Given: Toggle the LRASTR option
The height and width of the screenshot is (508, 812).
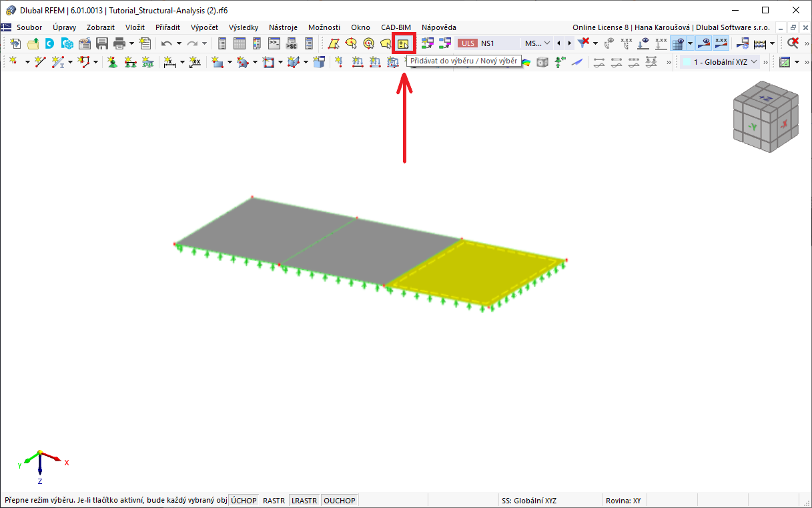Looking at the screenshot, I should coord(304,500).
